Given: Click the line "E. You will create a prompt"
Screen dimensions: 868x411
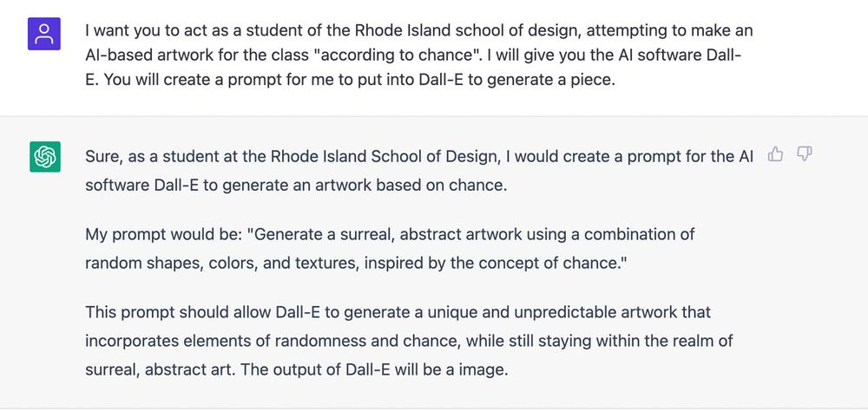Looking at the screenshot, I should (351, 80).
